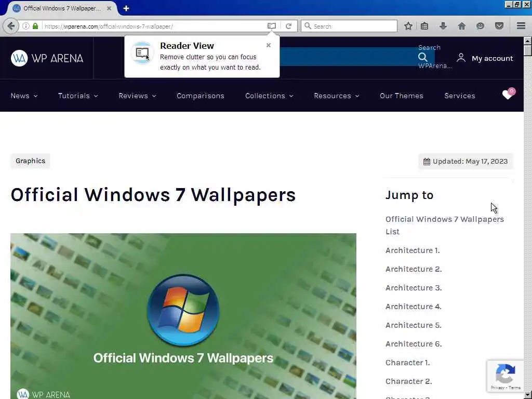Click the Jump to heading
The image size is (532, 399).
click(x=409, y=195)
